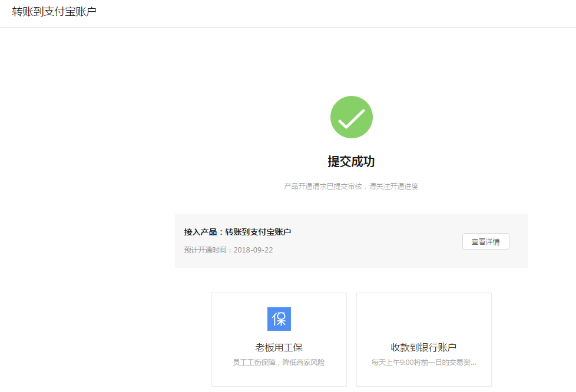Open the 老板用工保 card title
Image resolution: width=576 pixels, height=392 pixels.
[279, 347]
